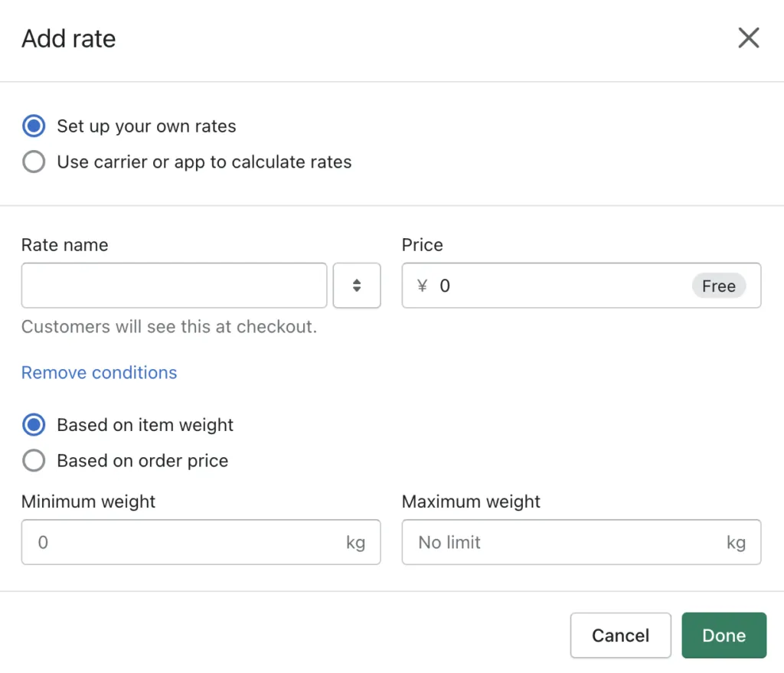Click kg unit in Minimum weight field
The width and height of the screenshot is (784, 673).
coord(355,542)
